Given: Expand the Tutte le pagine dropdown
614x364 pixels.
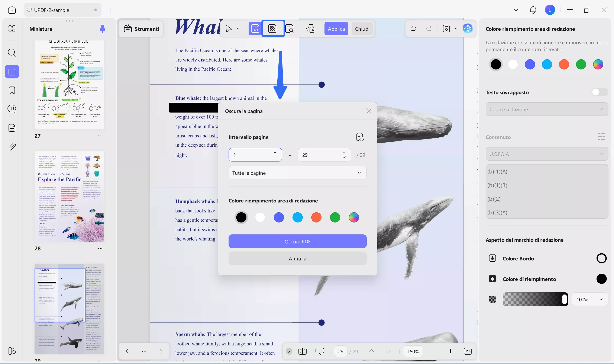Looking at the screenshot, I should pos(297,173).
